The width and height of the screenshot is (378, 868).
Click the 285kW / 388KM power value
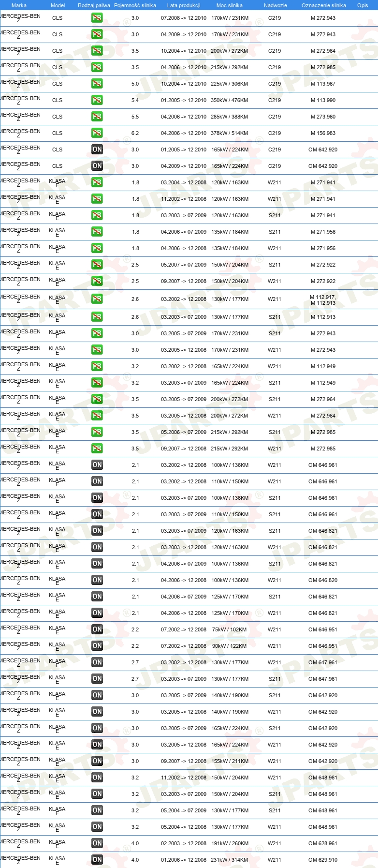(x=230, y=117)
